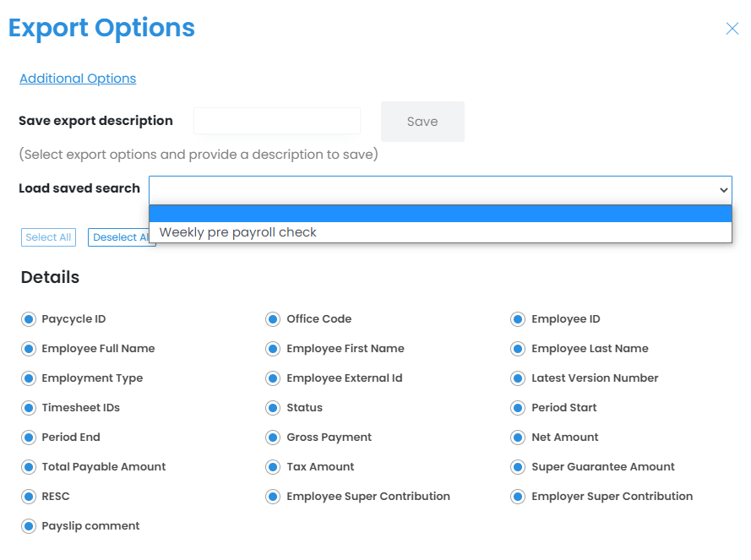The image size is (751, 560).
Task: Click the Save export description field
Action: click(277, 121)
